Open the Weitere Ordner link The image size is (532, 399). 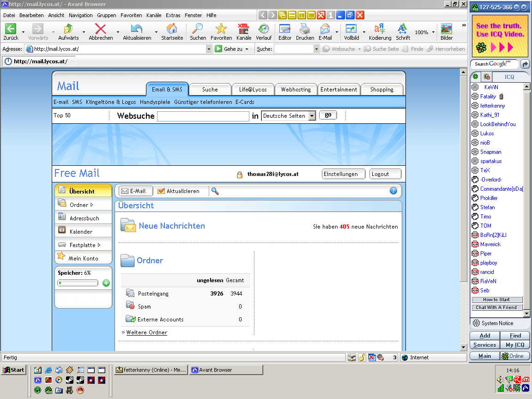point(146,332)
